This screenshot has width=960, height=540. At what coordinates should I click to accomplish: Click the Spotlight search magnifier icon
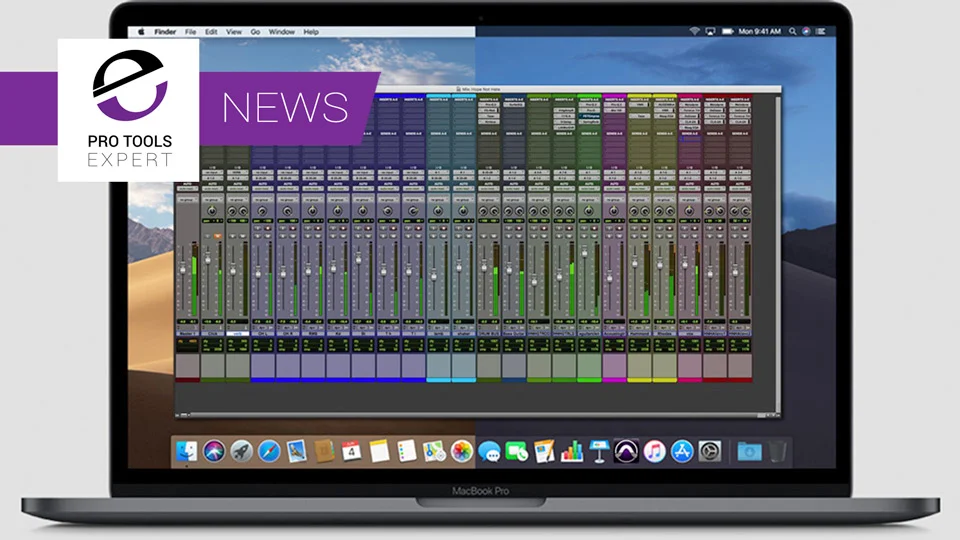pyautogui.click(x=792, y=31)
